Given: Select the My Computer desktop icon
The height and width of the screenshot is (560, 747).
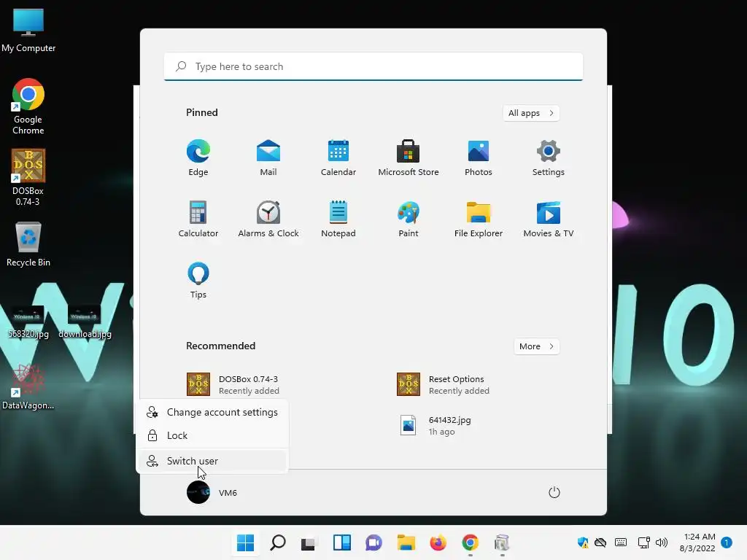Looking at the screenshot, I should point(28,29).
